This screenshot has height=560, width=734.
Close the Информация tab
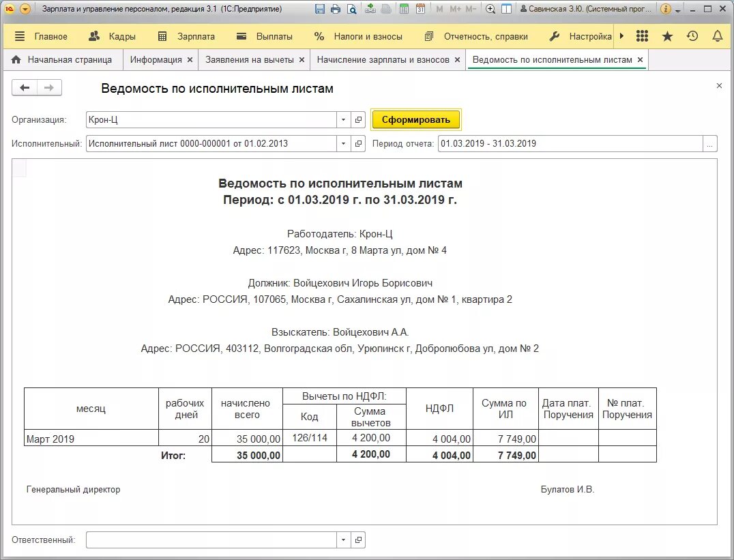(x=190, y=60)
